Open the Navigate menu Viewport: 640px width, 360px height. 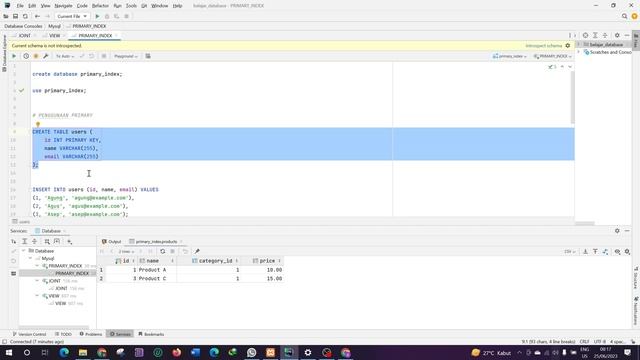[x=63, y=6]
